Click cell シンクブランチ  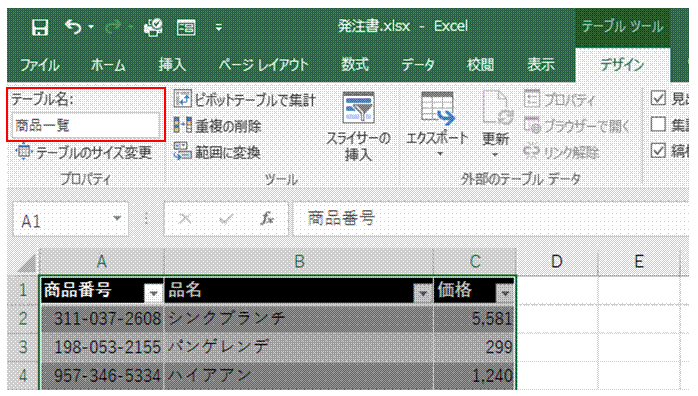point(299,319)
